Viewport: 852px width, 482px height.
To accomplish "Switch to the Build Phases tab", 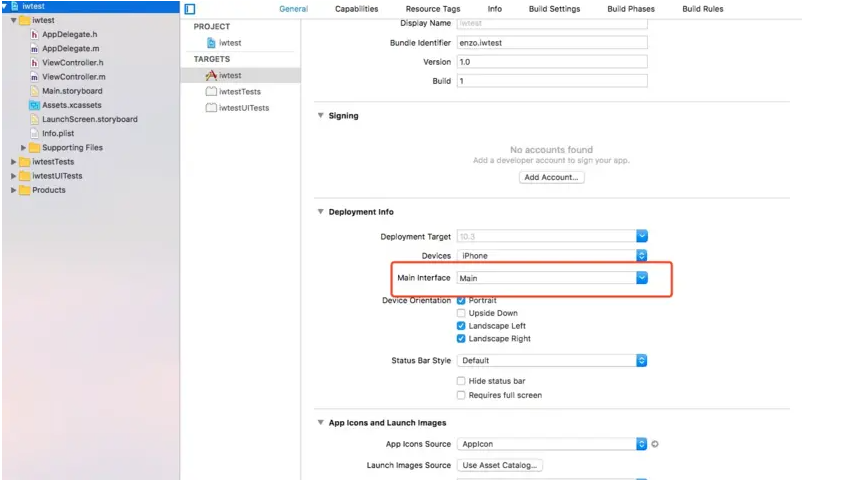I will (x=631, y=9).
